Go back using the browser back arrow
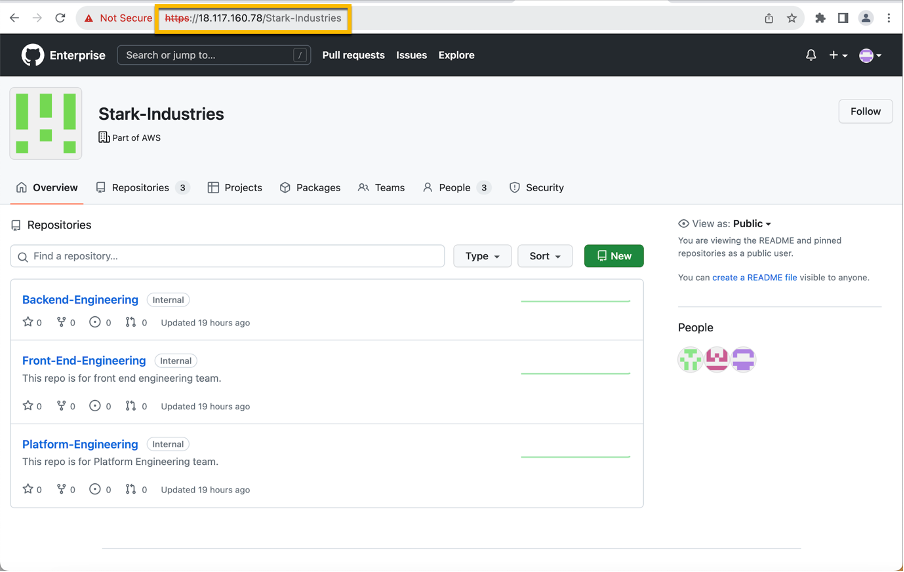 coord(14,18)
